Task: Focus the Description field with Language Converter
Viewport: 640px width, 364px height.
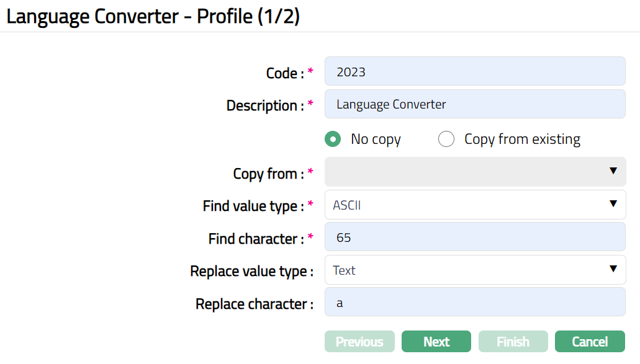Action: tap(474, 104)
